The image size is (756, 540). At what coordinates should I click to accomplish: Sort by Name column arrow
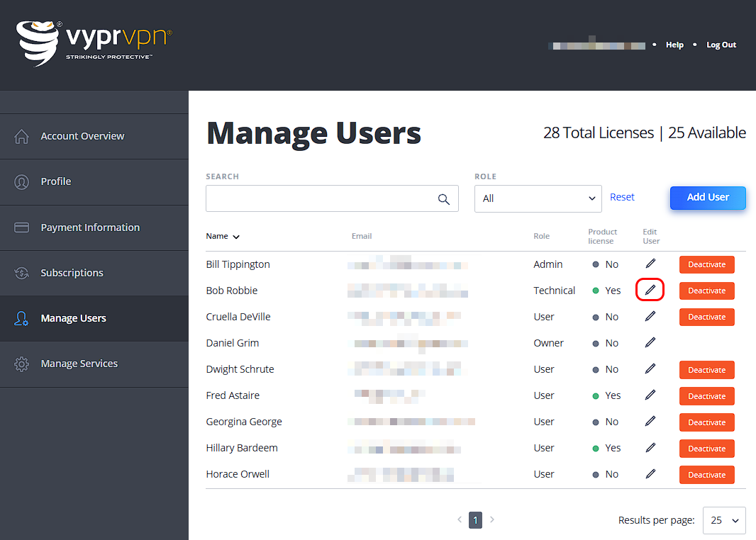click(x=236, y=237)
